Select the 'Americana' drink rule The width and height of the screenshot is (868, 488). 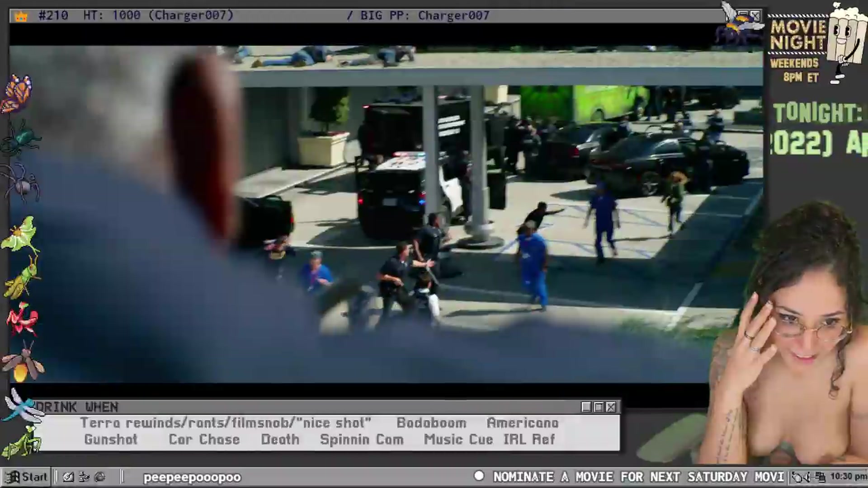pos(523,423)
